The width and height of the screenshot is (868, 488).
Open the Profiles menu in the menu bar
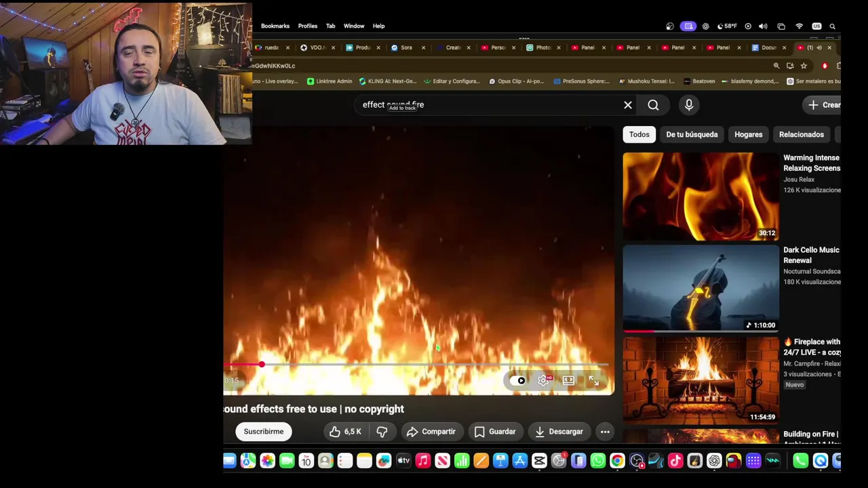pyautogui.click(x=308, y=26)
